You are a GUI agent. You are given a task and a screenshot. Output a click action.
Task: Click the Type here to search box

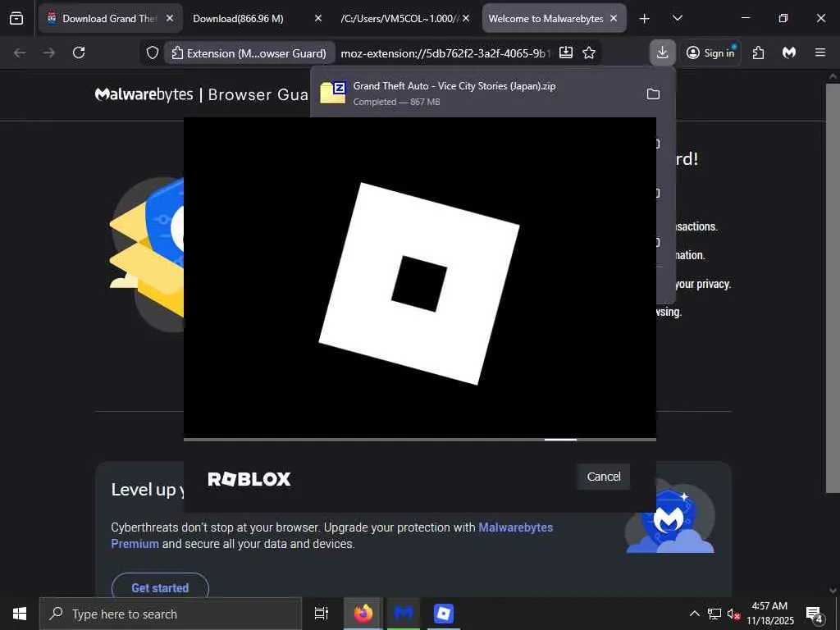coord(171,614)
